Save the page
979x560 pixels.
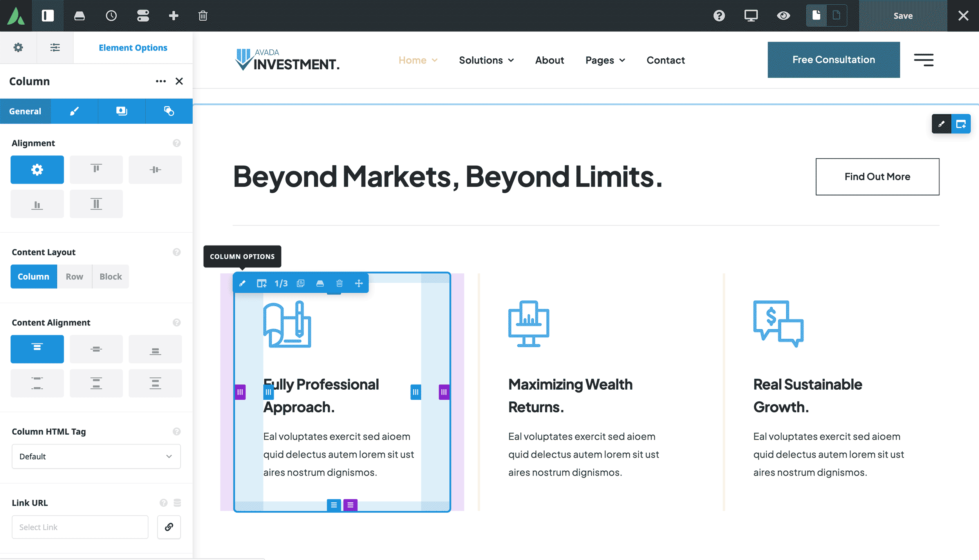point(903,16)
